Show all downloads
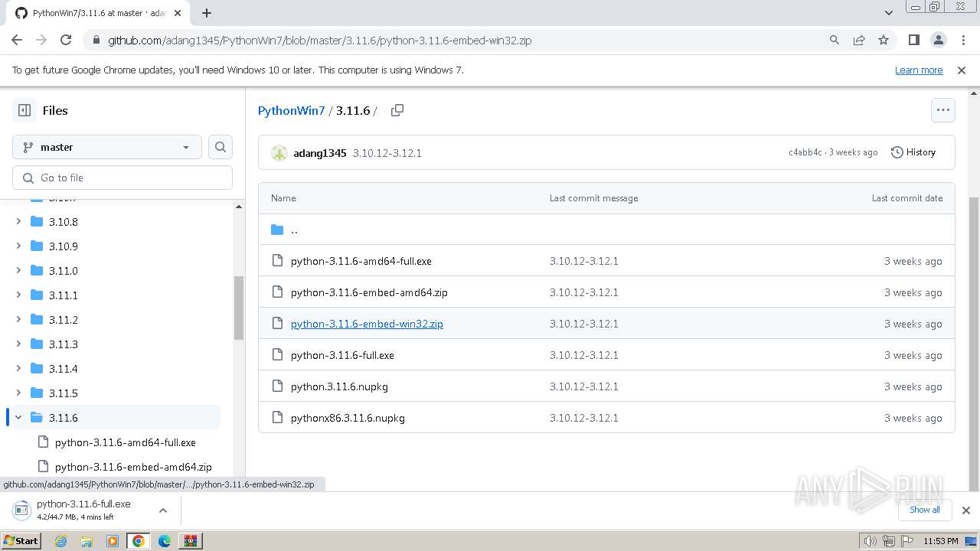 [924, 510]
